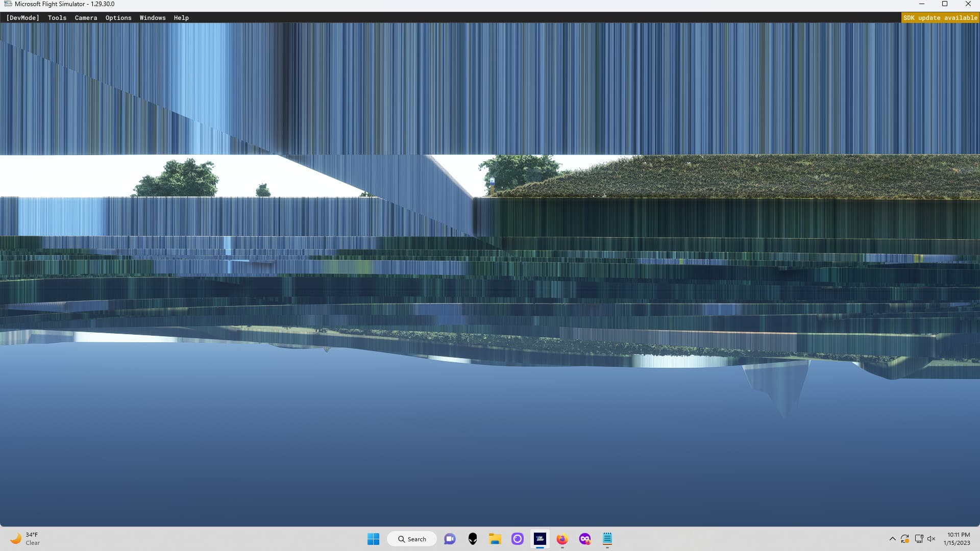Open the Windows menu in DevMode bar

pyautogui.click(x=153, y=18)
